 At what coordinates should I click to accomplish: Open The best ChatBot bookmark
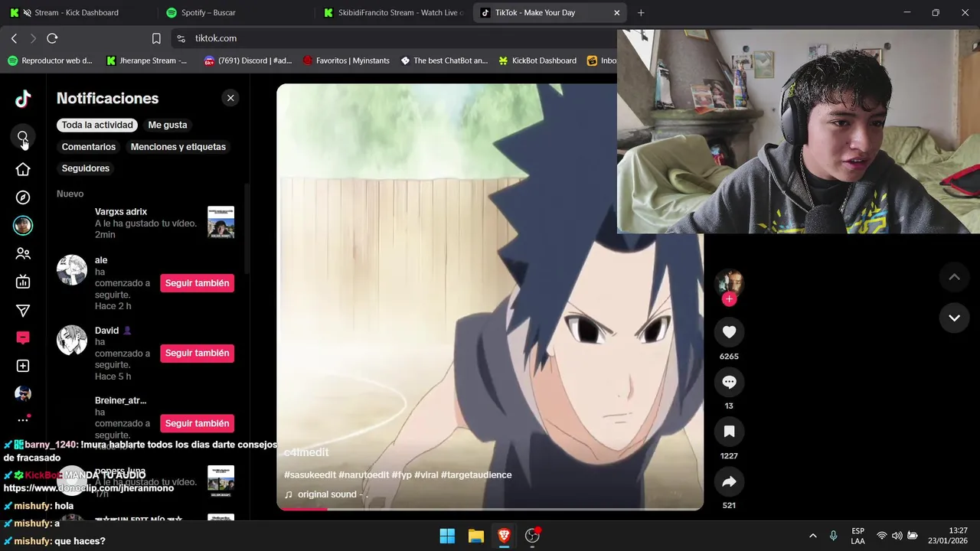[x=444, y=60]
